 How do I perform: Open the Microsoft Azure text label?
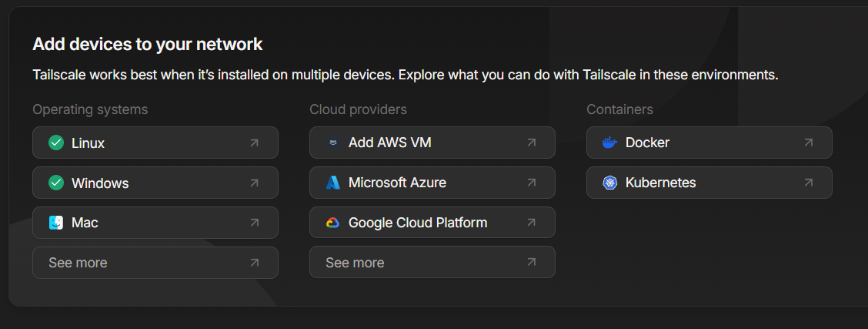pos(397,183)
